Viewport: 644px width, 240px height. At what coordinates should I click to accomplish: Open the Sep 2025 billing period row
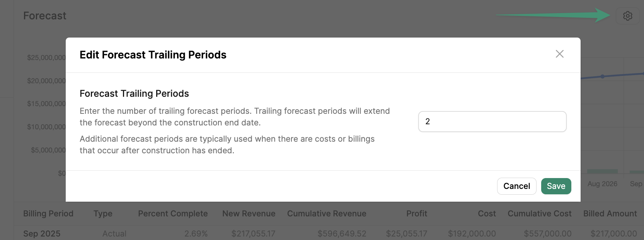tap(329, 233)
